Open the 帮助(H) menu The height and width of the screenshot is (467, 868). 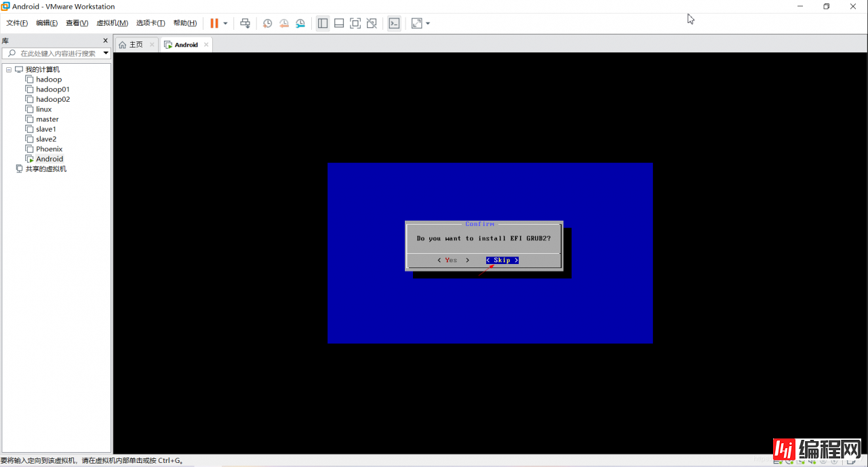(185, 23)
